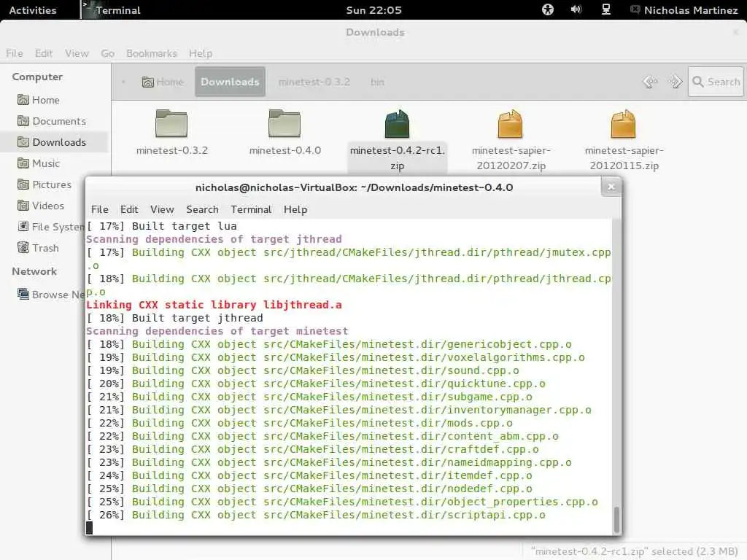The image size is (747, 560).
Task: Open Trash in the sidebar
Action: (x=38, y=248)
